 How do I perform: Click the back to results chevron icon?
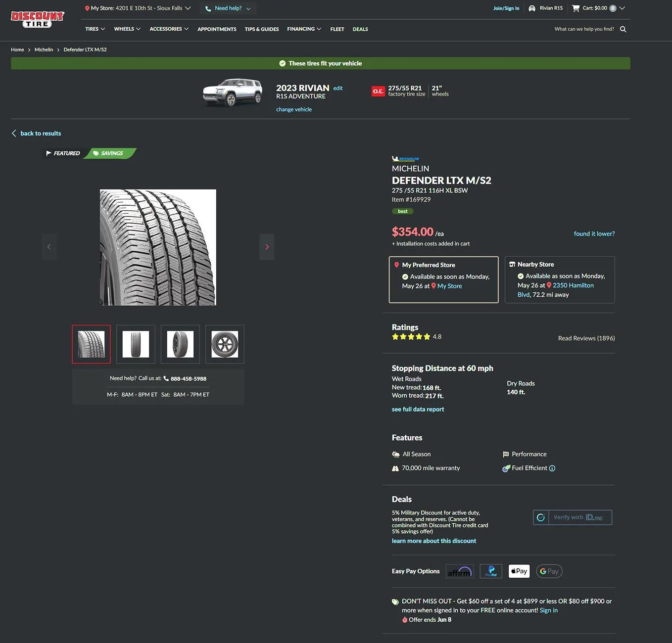(14, 134)
